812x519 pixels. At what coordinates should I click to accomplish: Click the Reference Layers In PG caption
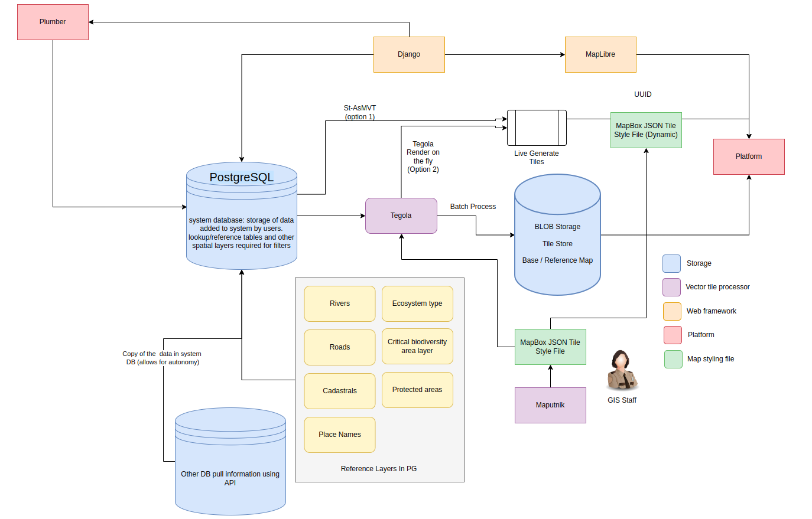coord(379,469)
